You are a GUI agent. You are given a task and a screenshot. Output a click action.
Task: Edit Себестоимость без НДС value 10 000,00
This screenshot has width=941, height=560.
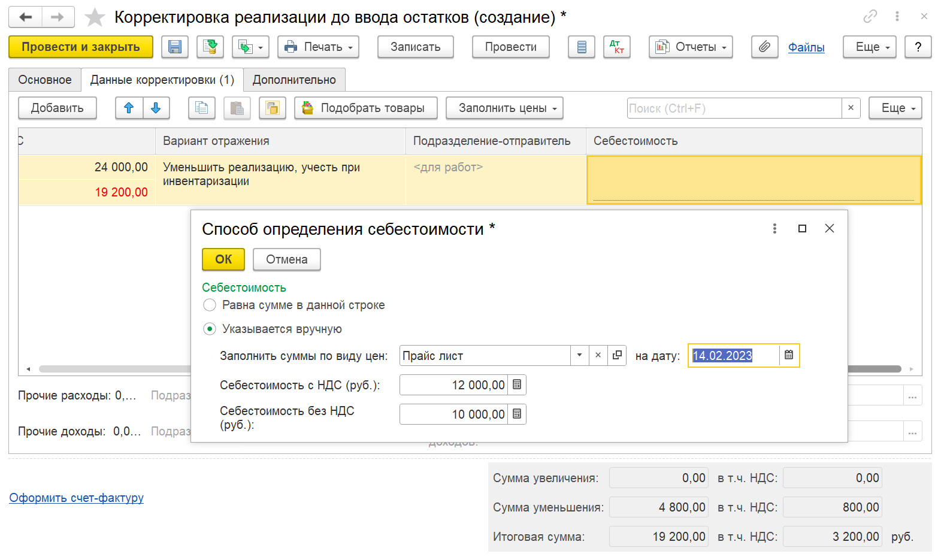(454, 414)
